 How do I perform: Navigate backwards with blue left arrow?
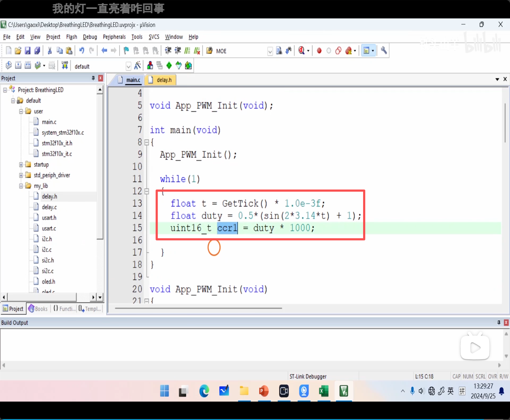(x=104, y=51)
